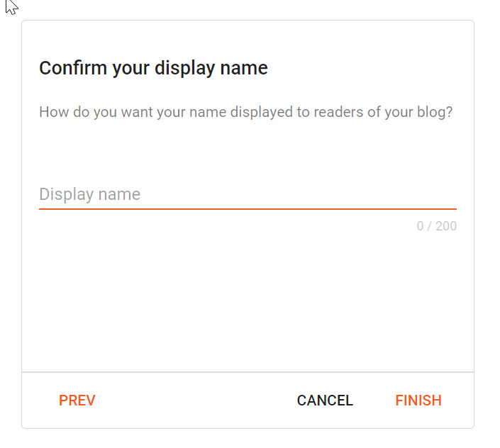
Task: Click the word 'display' in dialog title
Action: pyautogui.click(x=184, y=69)
